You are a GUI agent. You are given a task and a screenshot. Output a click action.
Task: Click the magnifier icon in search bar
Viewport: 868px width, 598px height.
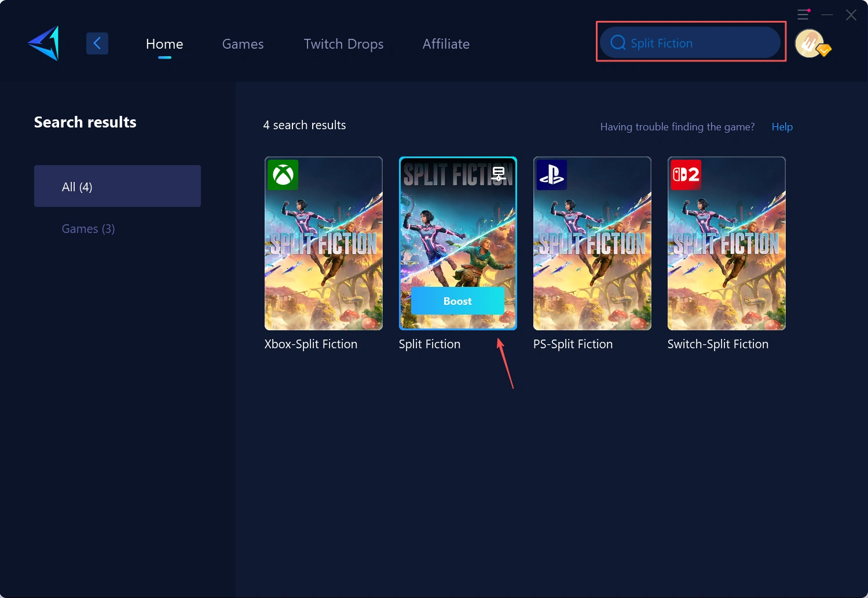[x=617, y=42]
